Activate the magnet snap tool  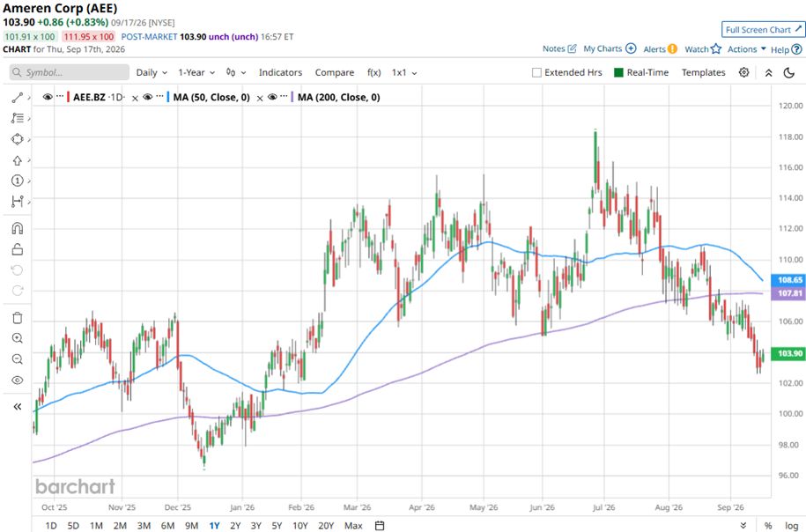pos(18,228)
